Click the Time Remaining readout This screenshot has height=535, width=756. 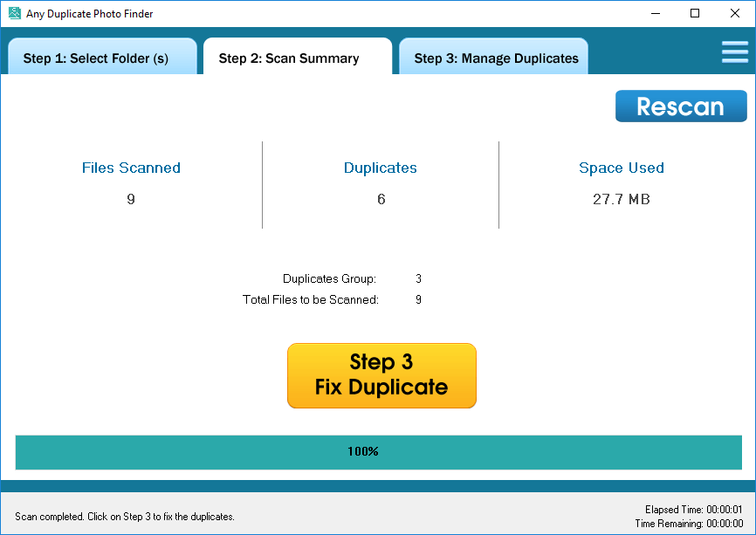click(689, 524)
